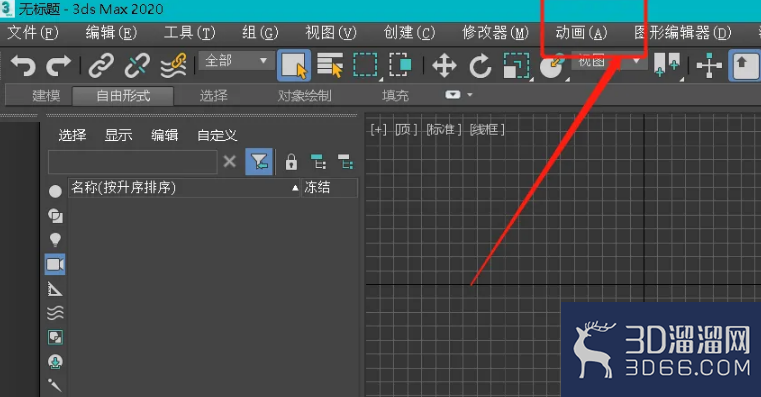Activate the Select Object cursor tool
Screen dimensions: 761x397
tap(294, 66)
